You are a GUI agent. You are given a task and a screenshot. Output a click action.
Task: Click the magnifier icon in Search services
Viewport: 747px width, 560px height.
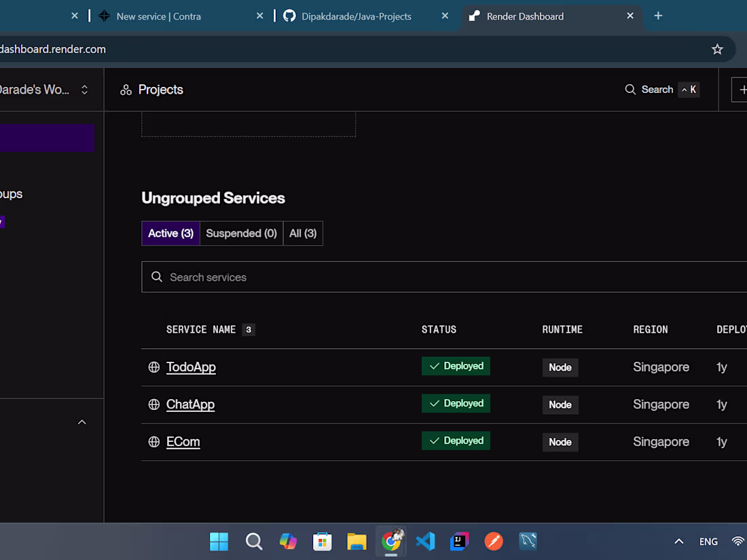click(x=157, y=277)
